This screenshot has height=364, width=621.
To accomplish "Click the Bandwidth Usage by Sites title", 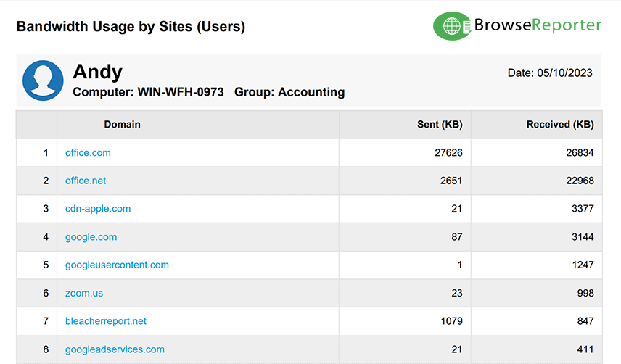I will pos(131,27).
